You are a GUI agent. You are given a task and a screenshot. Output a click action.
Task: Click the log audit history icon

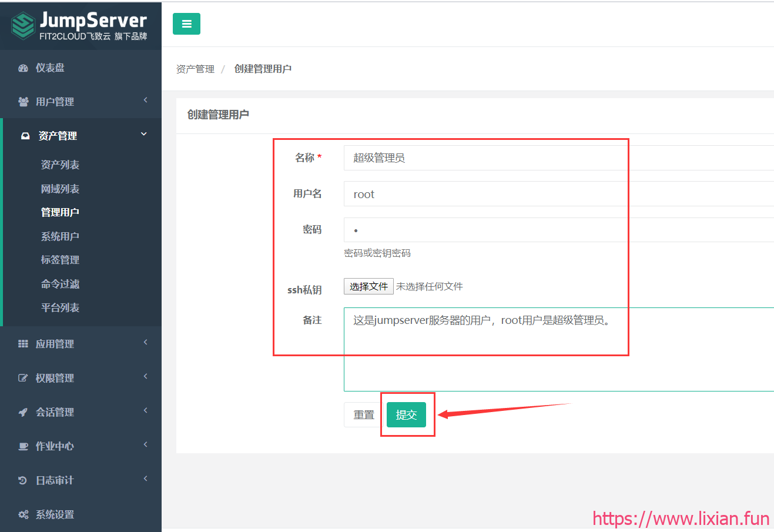pos(24,480)
